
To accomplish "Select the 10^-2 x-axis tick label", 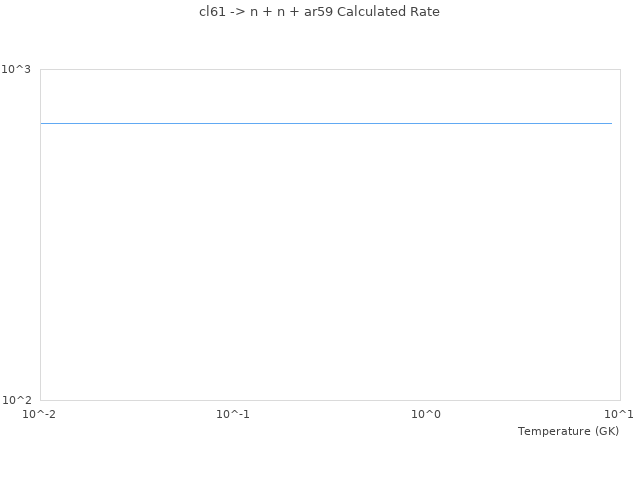I will click(x=40, y=414).
